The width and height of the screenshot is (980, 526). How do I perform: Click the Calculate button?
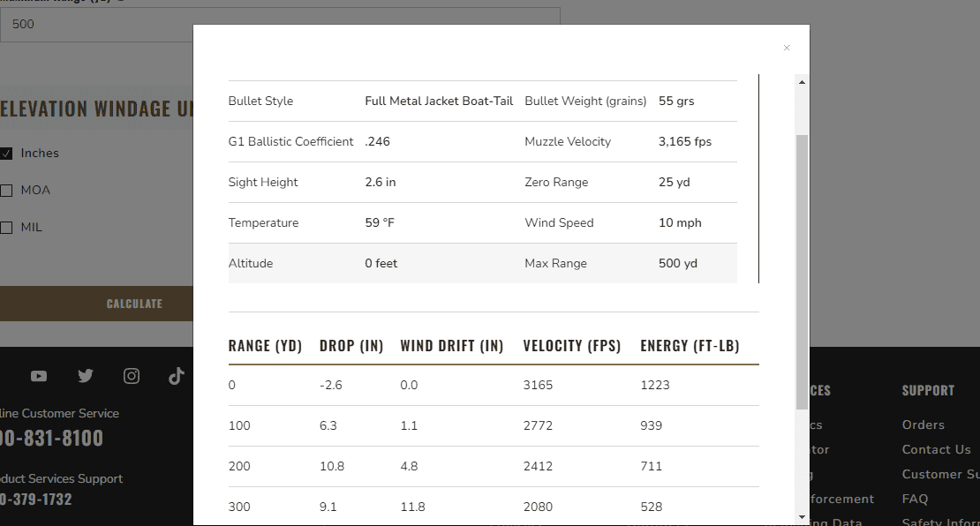pos(96,304)
